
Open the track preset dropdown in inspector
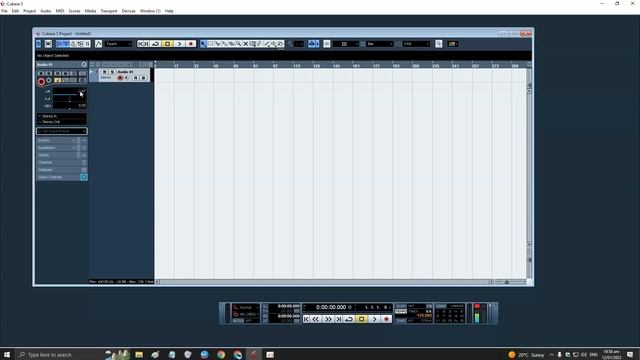[62, 131]
